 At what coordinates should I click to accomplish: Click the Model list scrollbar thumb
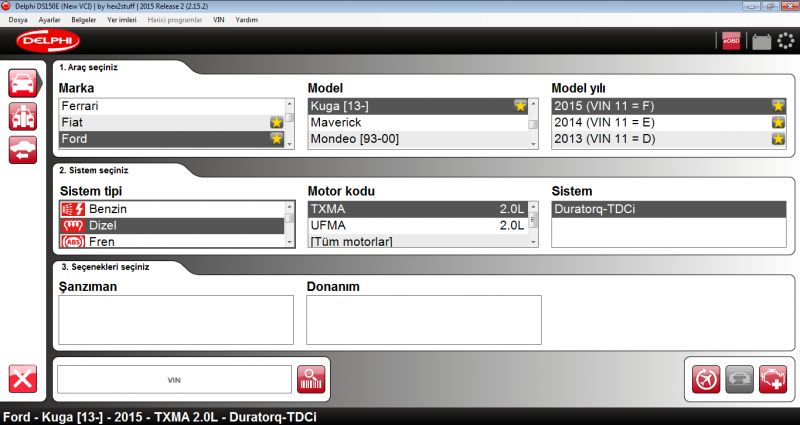[x=534, y=124]
